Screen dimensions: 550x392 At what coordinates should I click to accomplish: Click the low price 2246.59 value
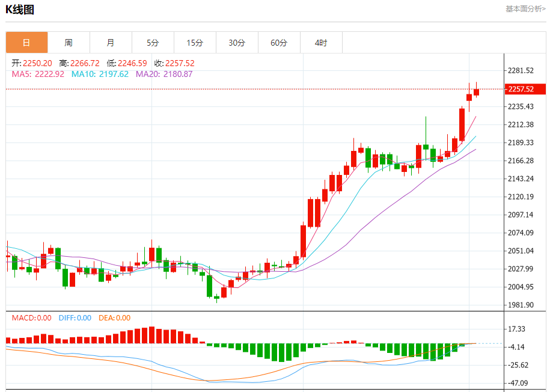[132, 63]
